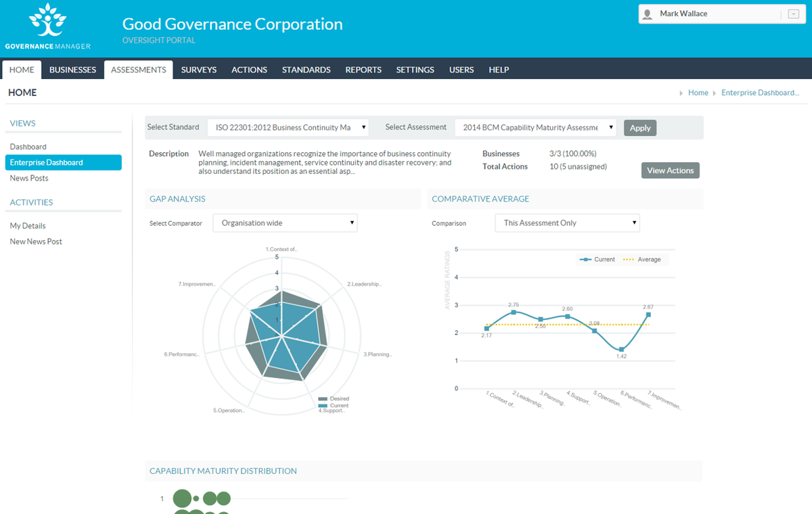Click the View Actions button
This screenshot has height=514, width=812.
(x=671, y=170)
